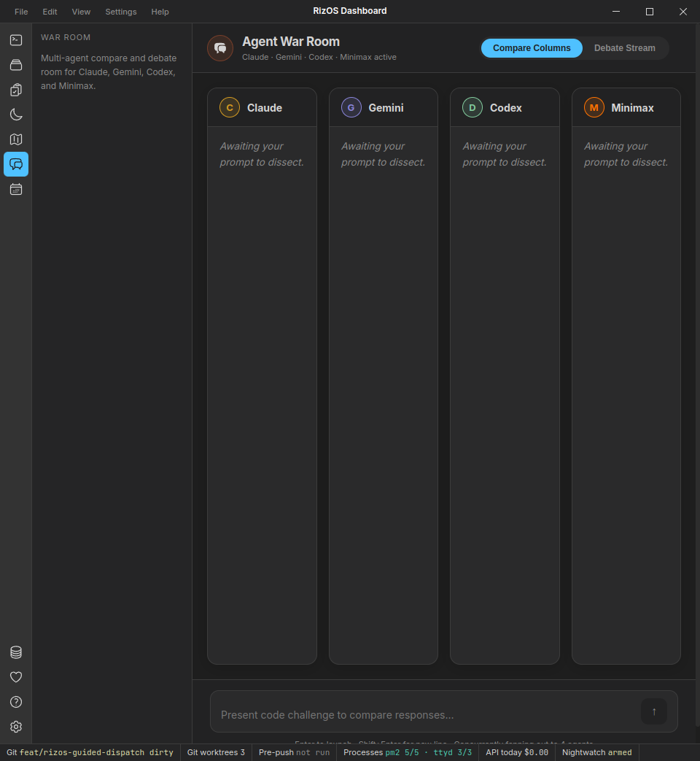Click the heart health icon in the sidebar
Image resolution: width=700 pixels, height=761 pixels.
tap(16, 677)
